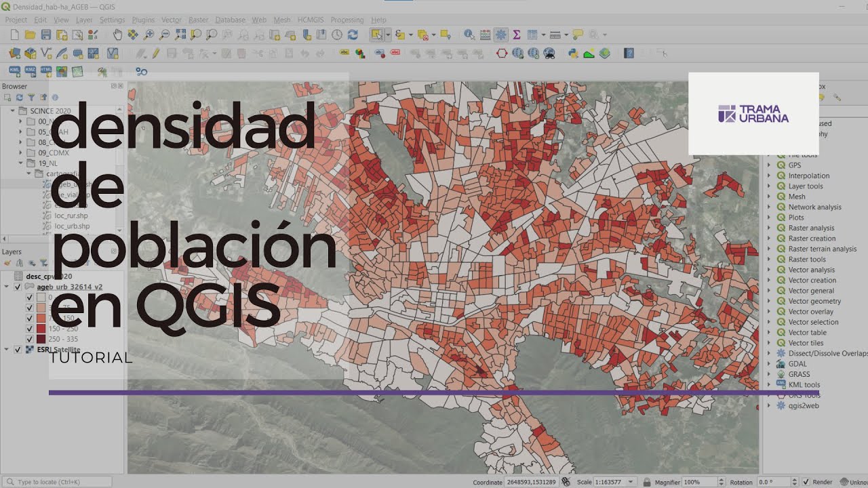Activate the Select Features tool

[x=376, y=35]
